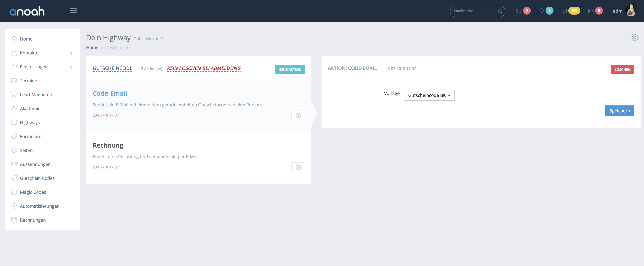Click the Gutschein Codes tag icon
Image resolution: width=644 pixels, height=266 pixels.
[x=14, y=178]
